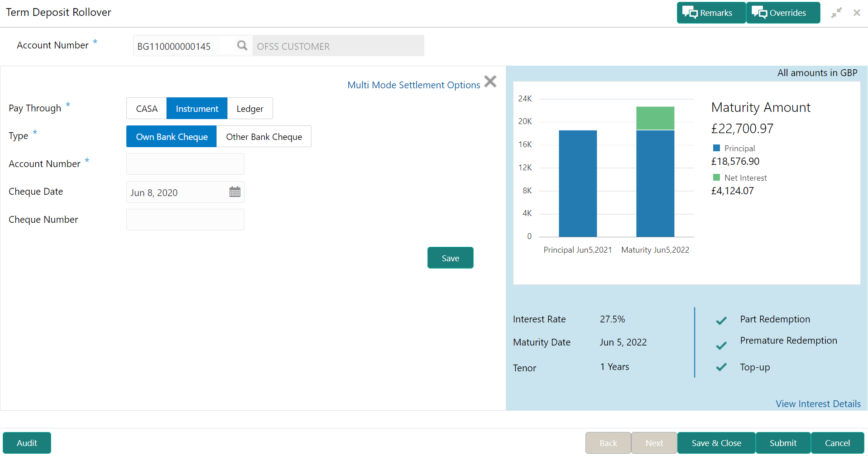Open the Remarks dialog

point(711,13)
